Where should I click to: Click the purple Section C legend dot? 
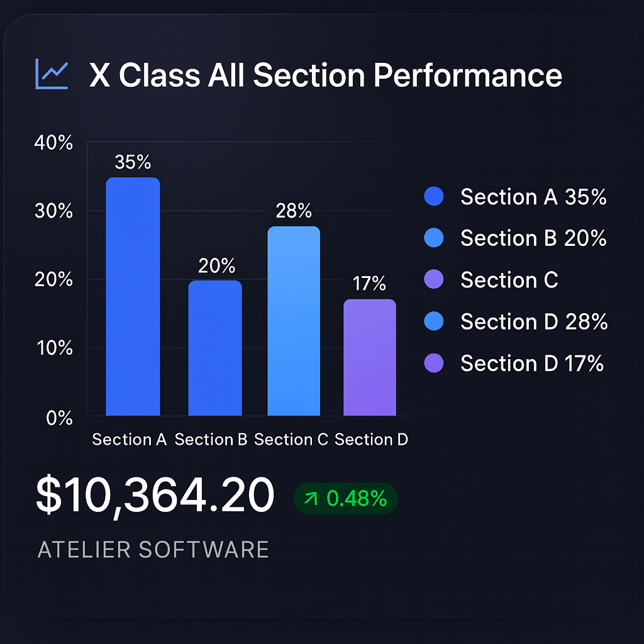click(x=434, y=279)
